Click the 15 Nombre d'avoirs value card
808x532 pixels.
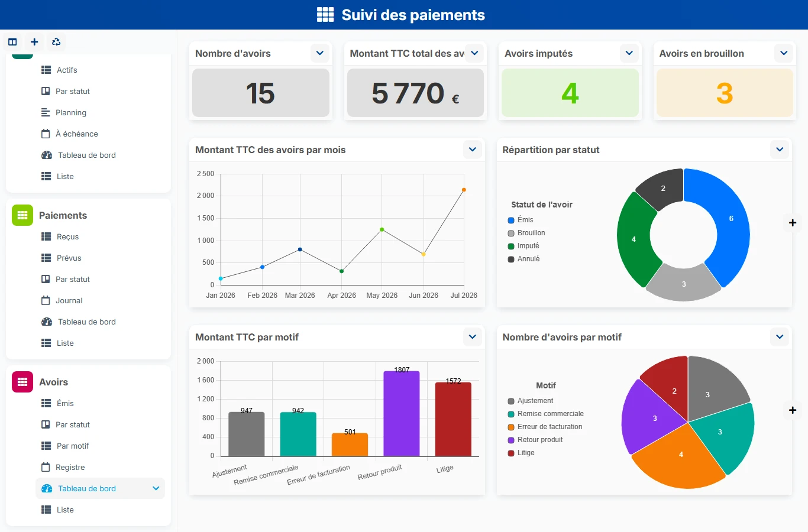[261, 93]
